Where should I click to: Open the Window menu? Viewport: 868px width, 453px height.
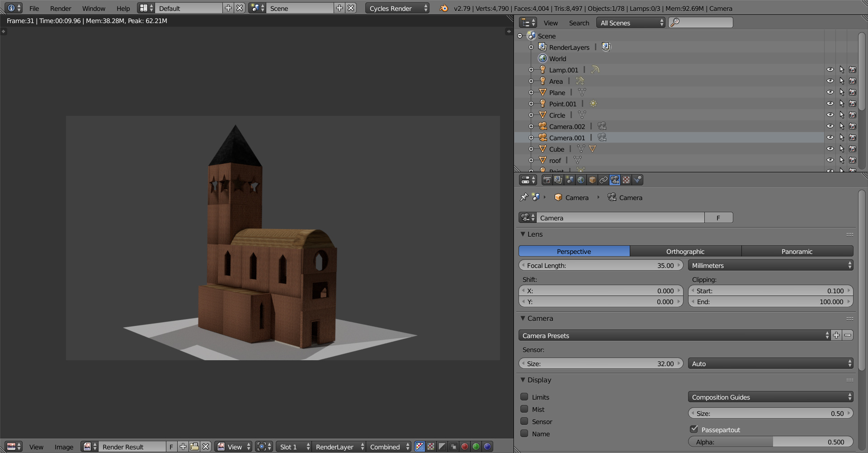94,8
